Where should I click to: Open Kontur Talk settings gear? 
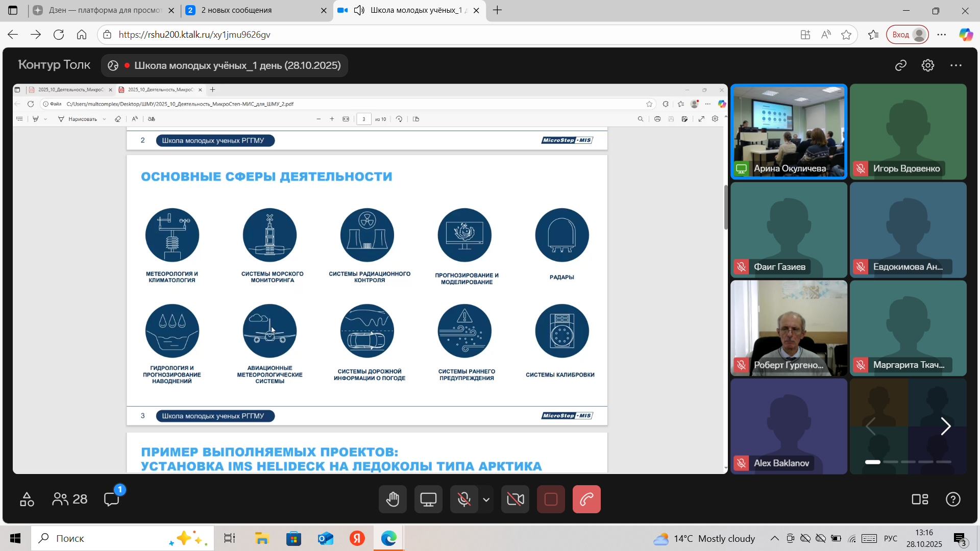coord(928,65)
